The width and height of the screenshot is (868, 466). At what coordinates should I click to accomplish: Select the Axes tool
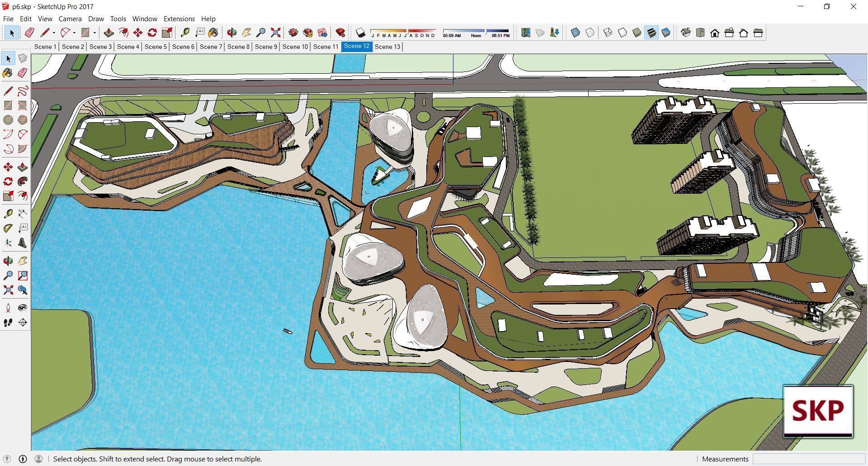click(x=8, y=243)
